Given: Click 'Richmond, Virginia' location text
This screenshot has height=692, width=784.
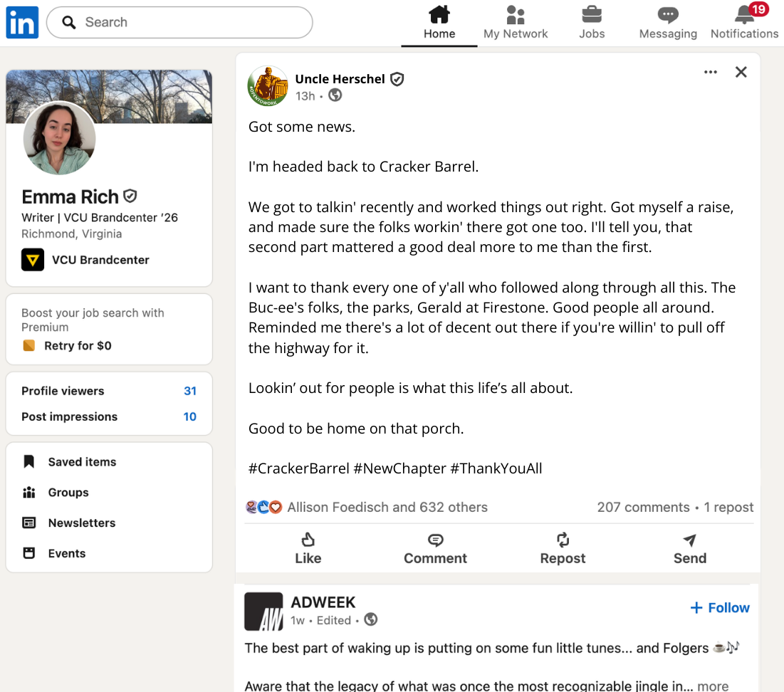Looking at the screenshot, I should point(71,234).
